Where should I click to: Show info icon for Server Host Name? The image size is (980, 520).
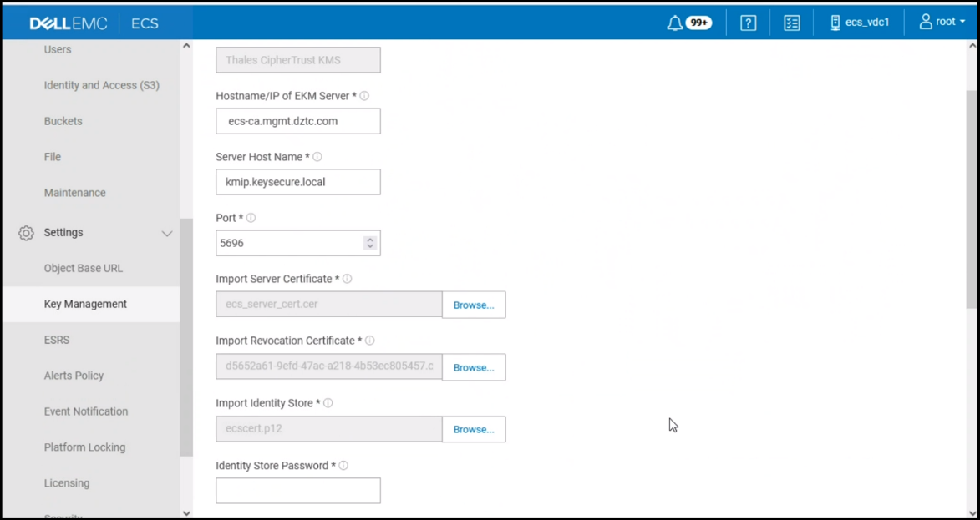click(317, 157)
